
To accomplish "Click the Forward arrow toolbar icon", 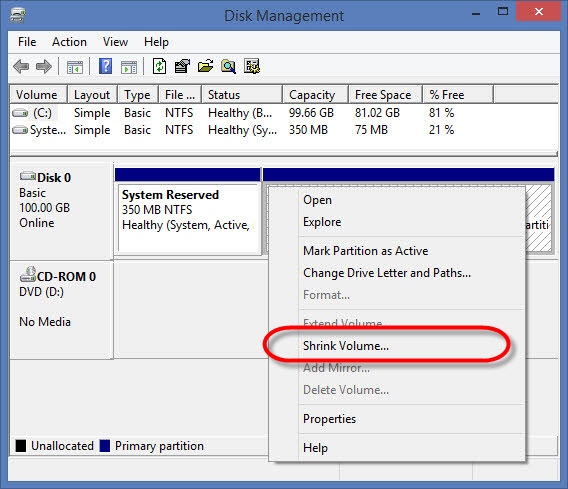I will point(44,67).
